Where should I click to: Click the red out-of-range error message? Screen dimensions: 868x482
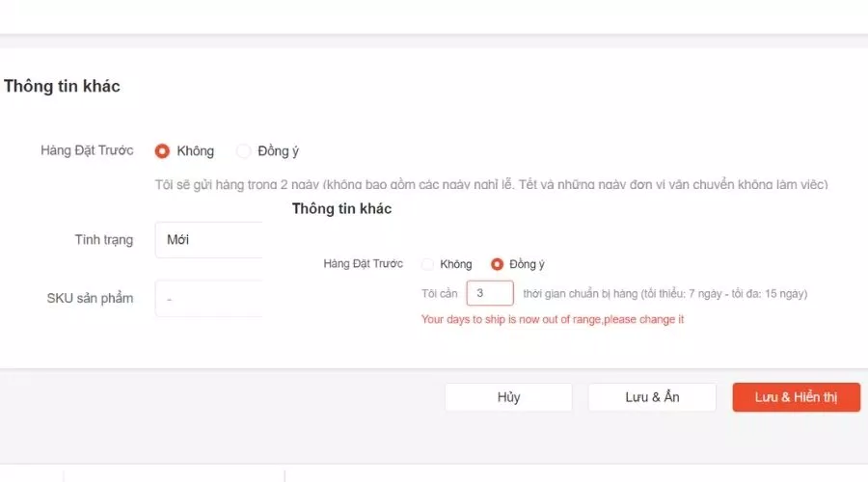(552, 319)
